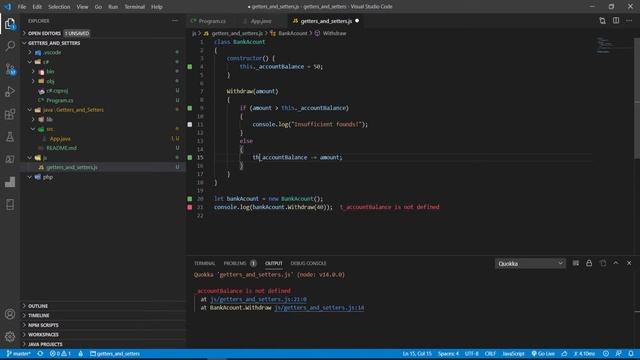640x360 pixels.
Task: Close the unsaved getters_and_setters.js tab dot
Action: tap(357, 21)
